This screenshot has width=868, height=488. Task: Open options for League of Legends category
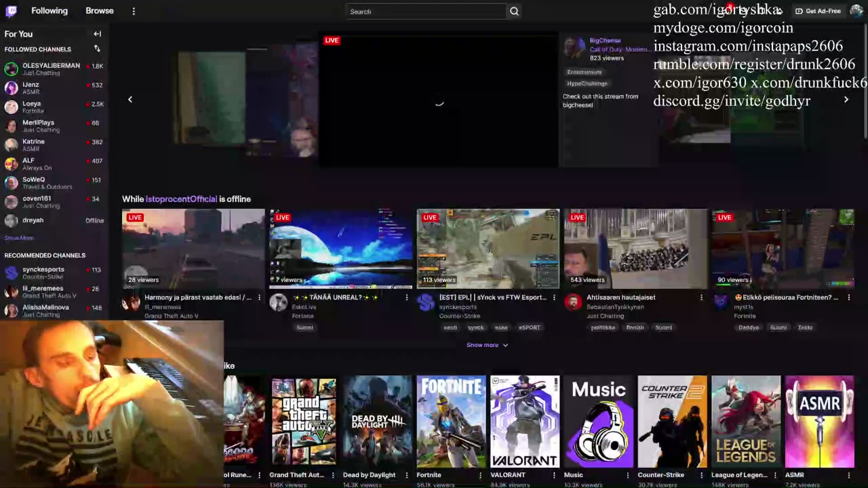pyautogui.click(x=776, y=475)
